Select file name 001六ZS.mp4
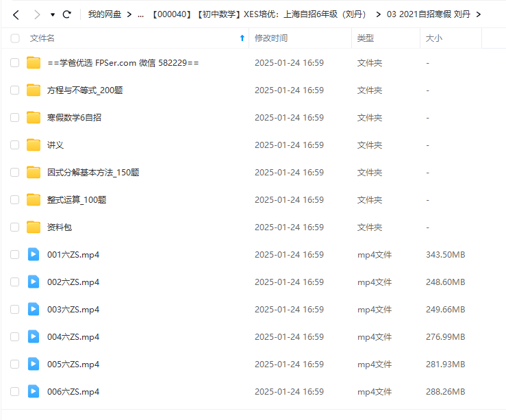Viewport: 506px width, 420px height. (x=73, y=255)
